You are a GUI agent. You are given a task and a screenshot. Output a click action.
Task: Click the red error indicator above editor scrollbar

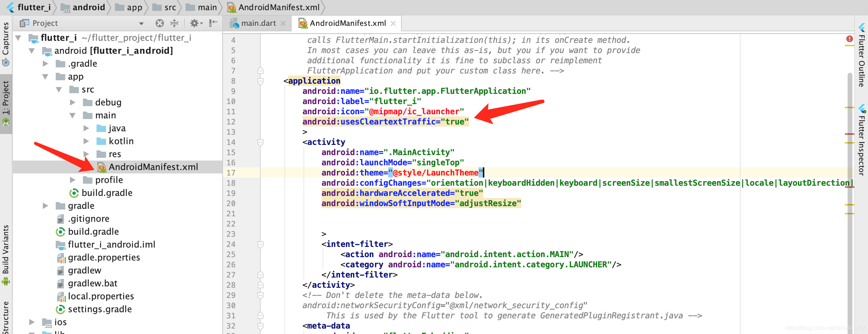click(850, 39)
